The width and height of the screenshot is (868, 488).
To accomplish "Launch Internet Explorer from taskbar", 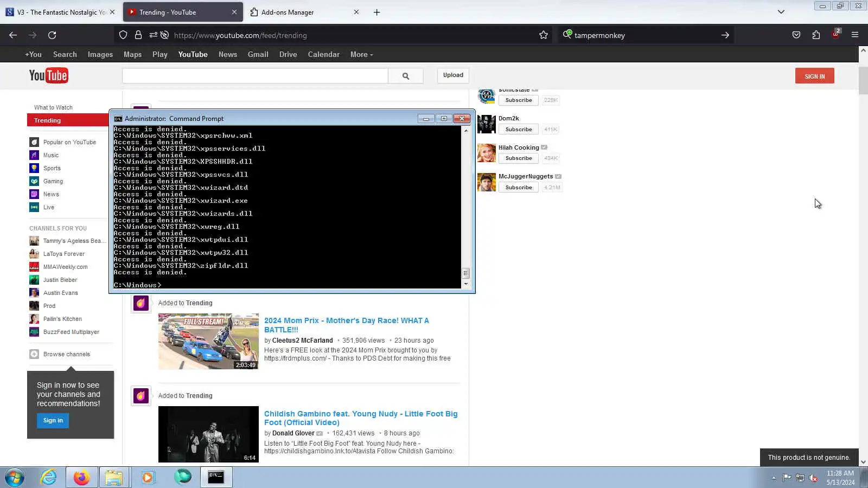I will (x=49, y=477).
